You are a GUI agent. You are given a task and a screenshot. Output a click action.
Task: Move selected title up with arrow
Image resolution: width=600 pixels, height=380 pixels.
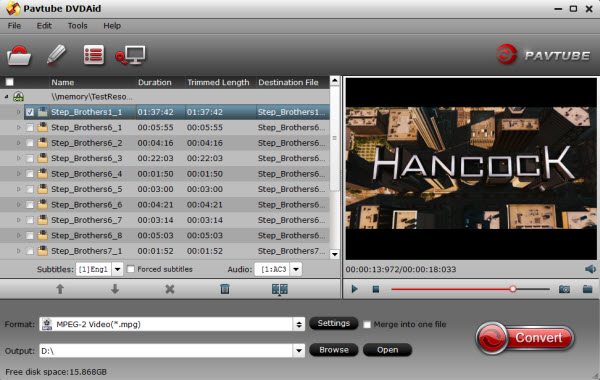pyautogui.click(x=60, y=289)
